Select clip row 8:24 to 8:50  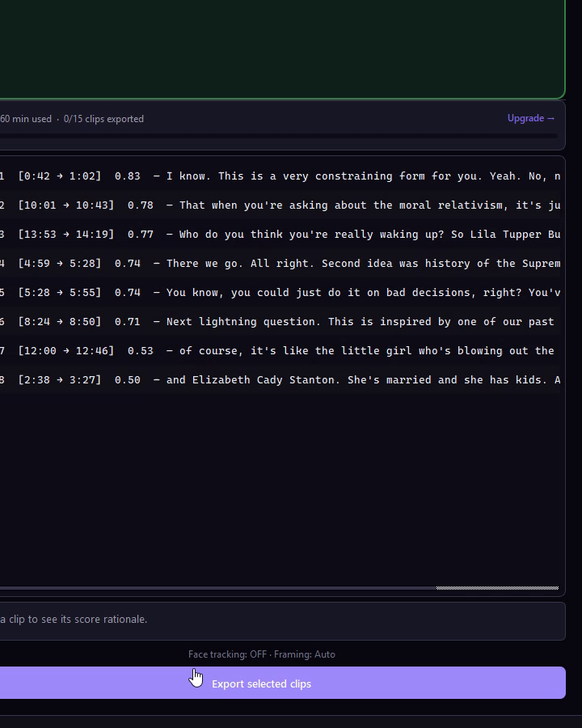tap(280, 322)
